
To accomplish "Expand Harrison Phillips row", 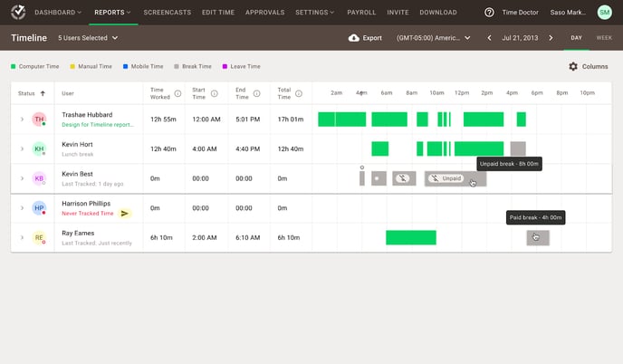I will (x=23, y=208).
